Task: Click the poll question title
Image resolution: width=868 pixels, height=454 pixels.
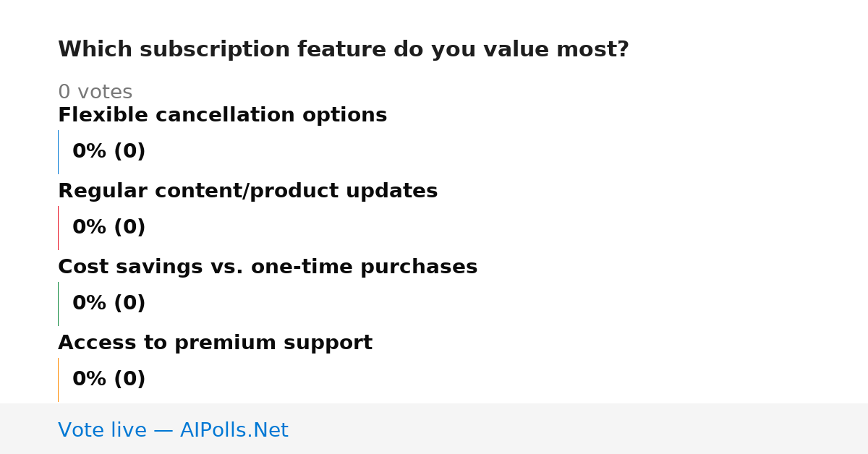Action: click(344, 50)
